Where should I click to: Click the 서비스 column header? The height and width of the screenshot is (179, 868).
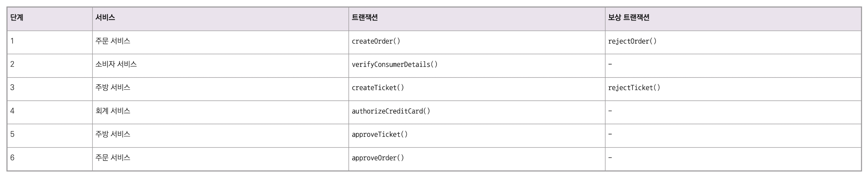[x=105, y=18]
